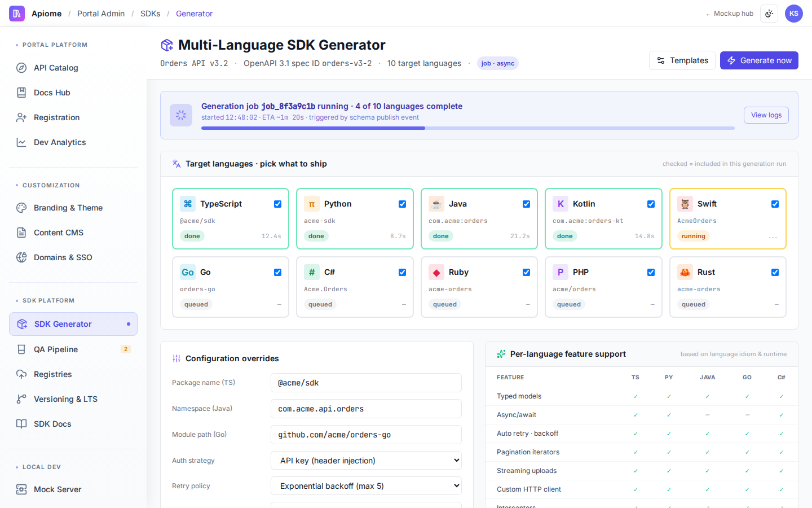Click TypeScript's 'done' status badge
This screenshot has width=812, height=508.
[192, 236]
